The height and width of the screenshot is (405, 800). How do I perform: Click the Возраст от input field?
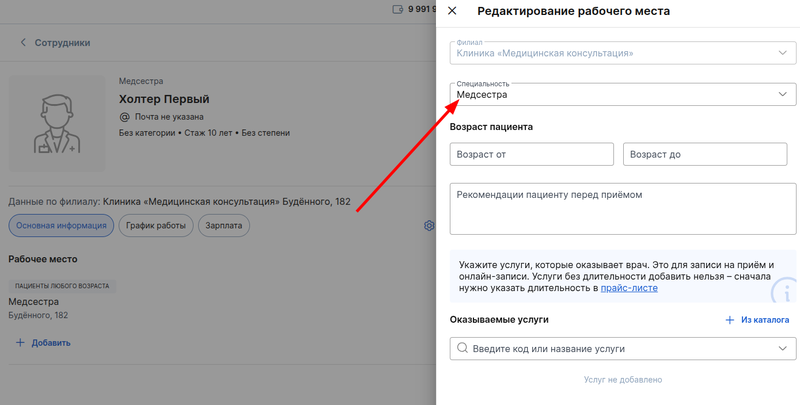click(x=532, y=154)
